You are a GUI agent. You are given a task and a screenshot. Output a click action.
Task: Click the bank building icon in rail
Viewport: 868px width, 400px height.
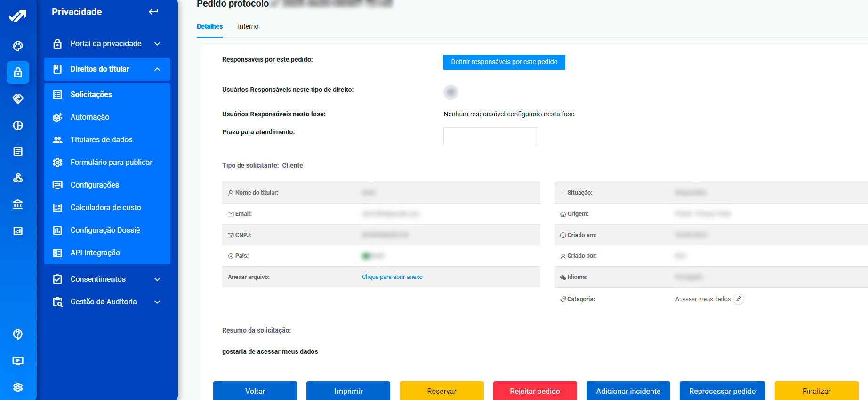(18, 204)
